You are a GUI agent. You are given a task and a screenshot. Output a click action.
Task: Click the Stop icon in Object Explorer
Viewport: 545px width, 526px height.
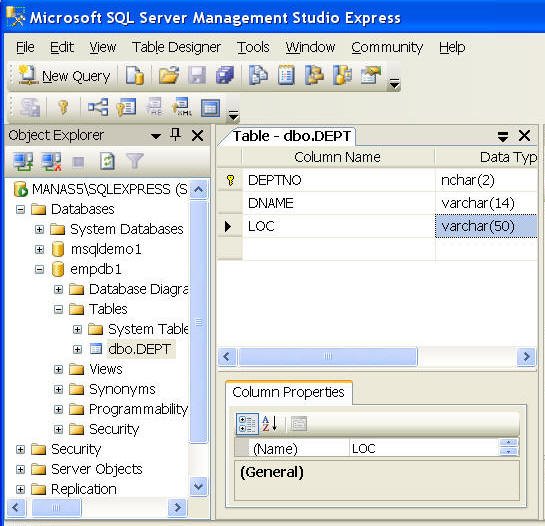point(79,162)
